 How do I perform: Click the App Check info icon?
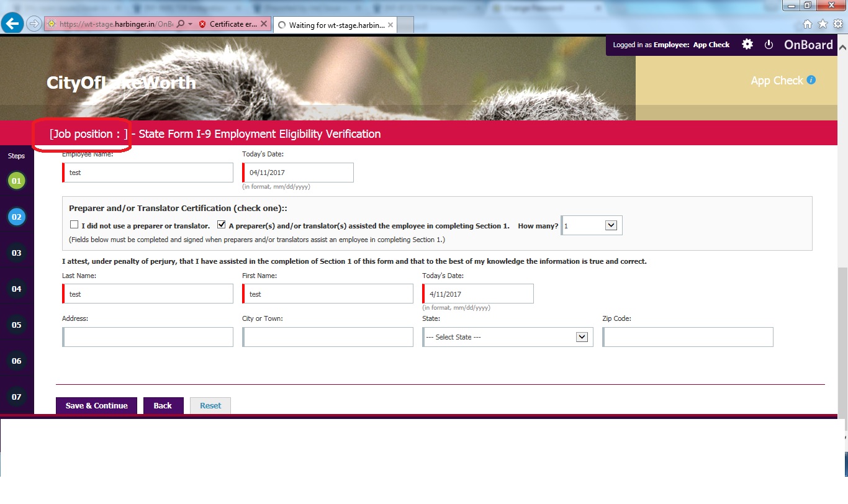pos(811,80)
